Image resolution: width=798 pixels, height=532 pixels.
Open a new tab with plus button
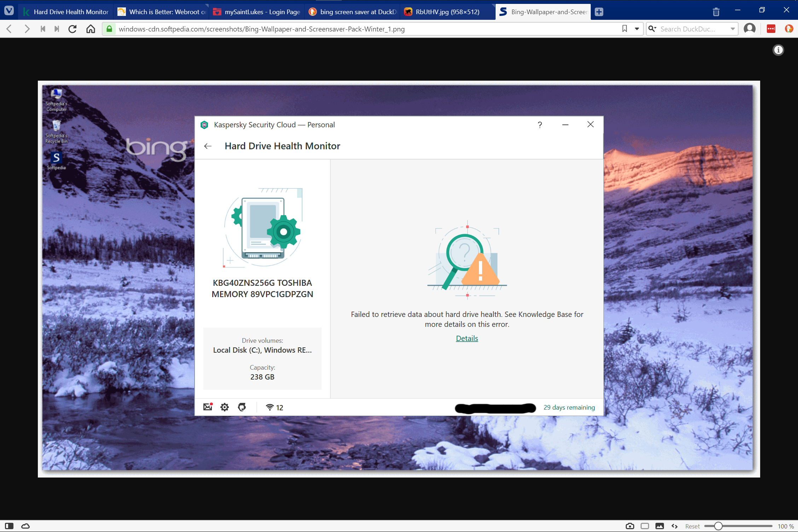tap(599, 12)
